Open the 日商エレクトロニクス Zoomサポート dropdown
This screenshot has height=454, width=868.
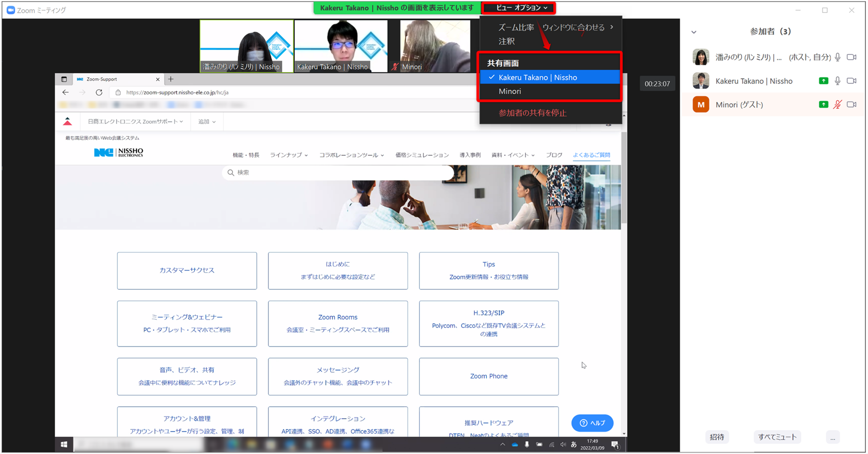135,122
